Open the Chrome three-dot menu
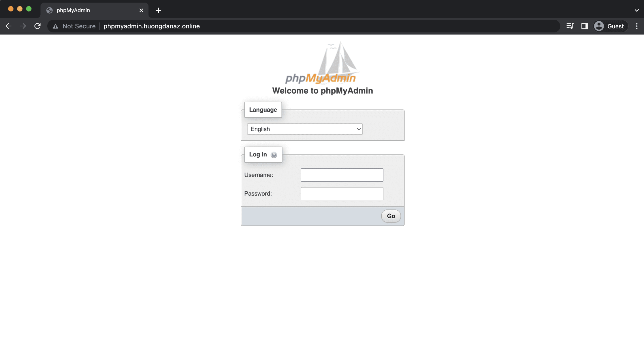The width and height of the screenshot is (644, 357). (x=637, y=26)
